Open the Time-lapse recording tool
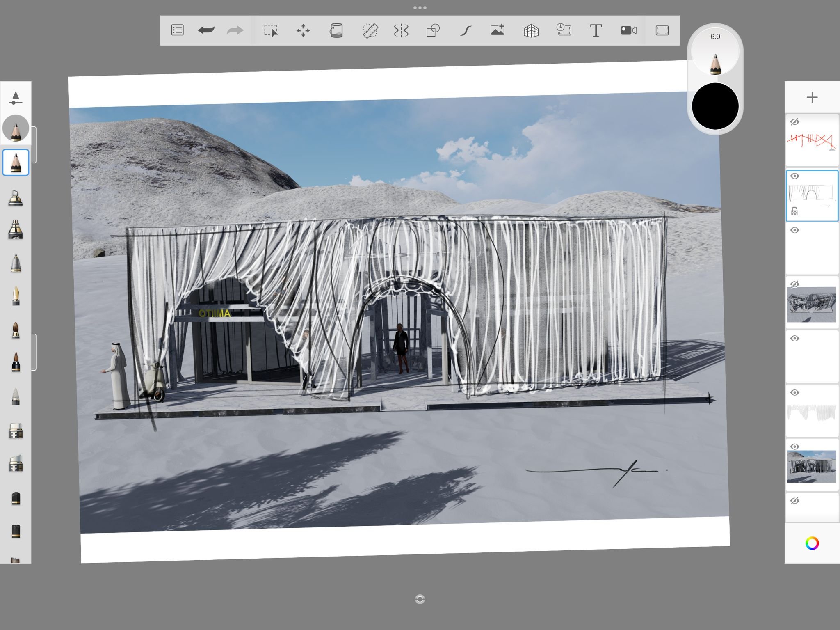 (564, 30)
